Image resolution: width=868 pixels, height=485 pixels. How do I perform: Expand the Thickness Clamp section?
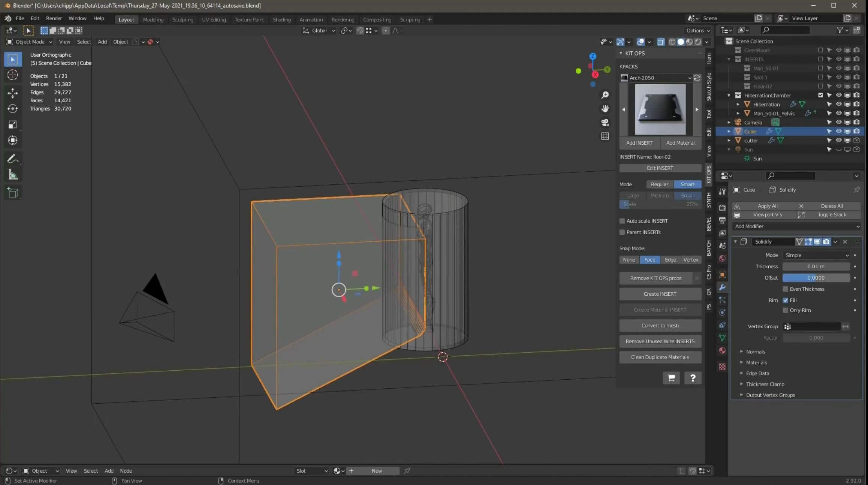tap(765, 384)
